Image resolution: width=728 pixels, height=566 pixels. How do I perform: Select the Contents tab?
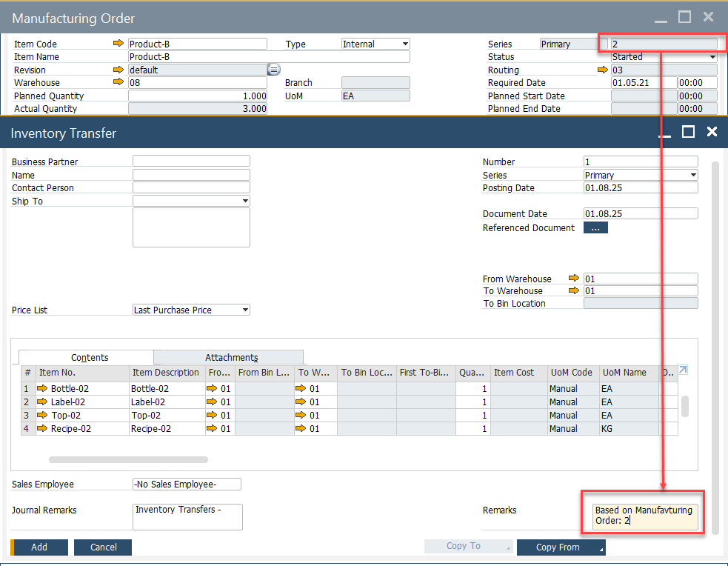pyautogui.click(x=90, y=358)
